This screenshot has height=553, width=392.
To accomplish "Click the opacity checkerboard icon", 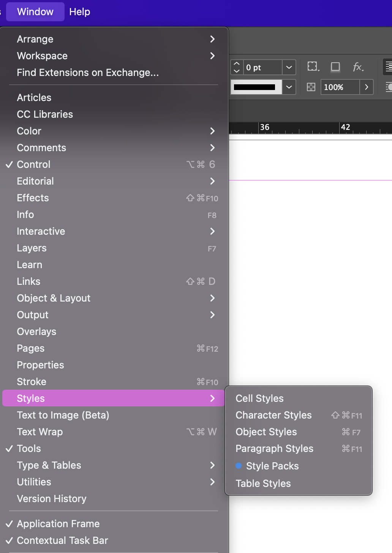I will click(311, 87).
